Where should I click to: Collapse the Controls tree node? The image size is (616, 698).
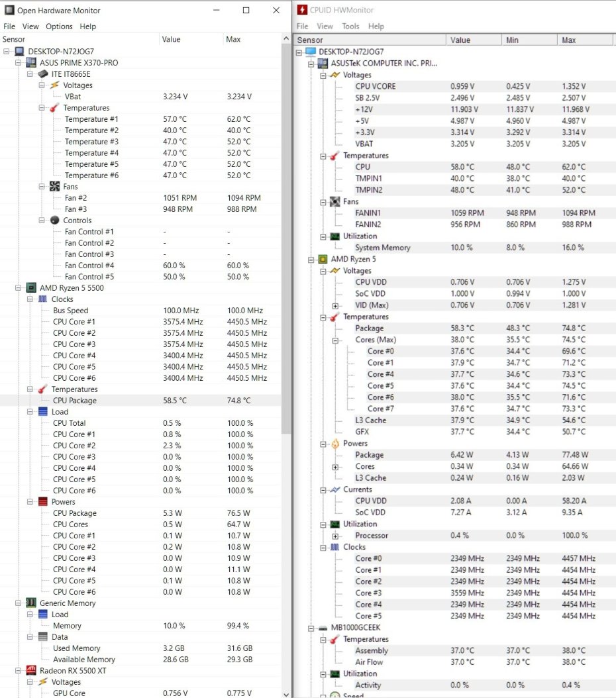point(41,221)
